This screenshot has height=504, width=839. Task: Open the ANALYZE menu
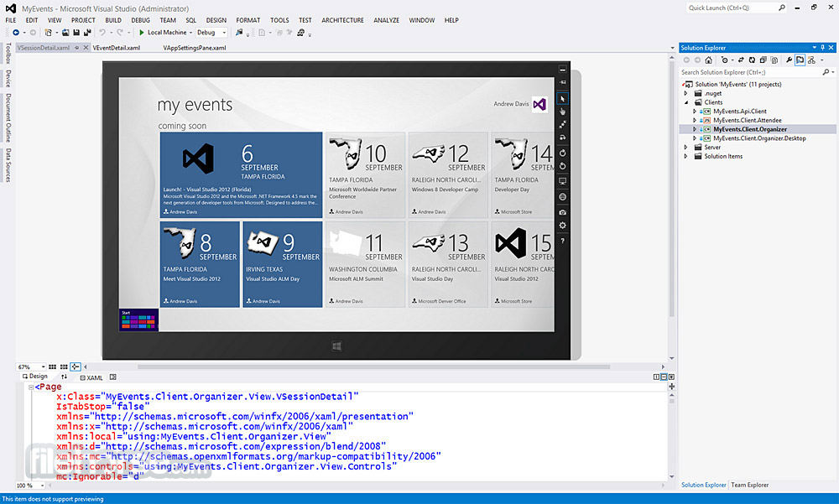pos(386,20)
